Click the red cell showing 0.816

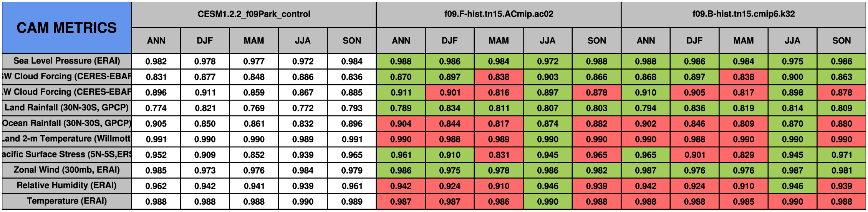tap(499, 93)
